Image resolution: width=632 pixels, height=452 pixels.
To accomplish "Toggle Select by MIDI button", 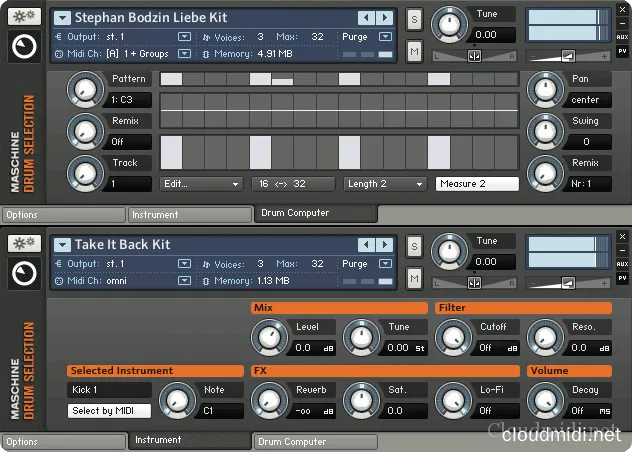I will (x=109, y=411).
